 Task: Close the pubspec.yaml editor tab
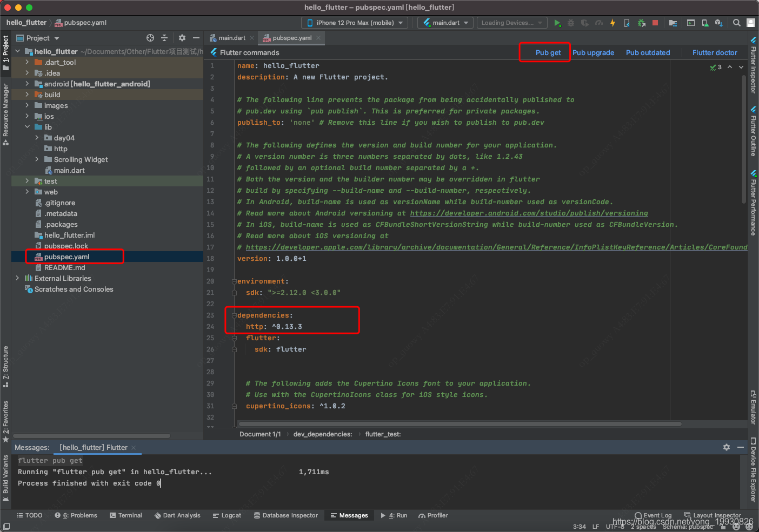318,38
